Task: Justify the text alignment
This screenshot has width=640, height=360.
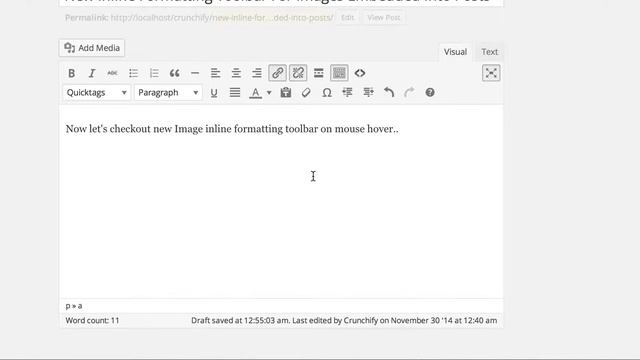Action: point(235,93)
